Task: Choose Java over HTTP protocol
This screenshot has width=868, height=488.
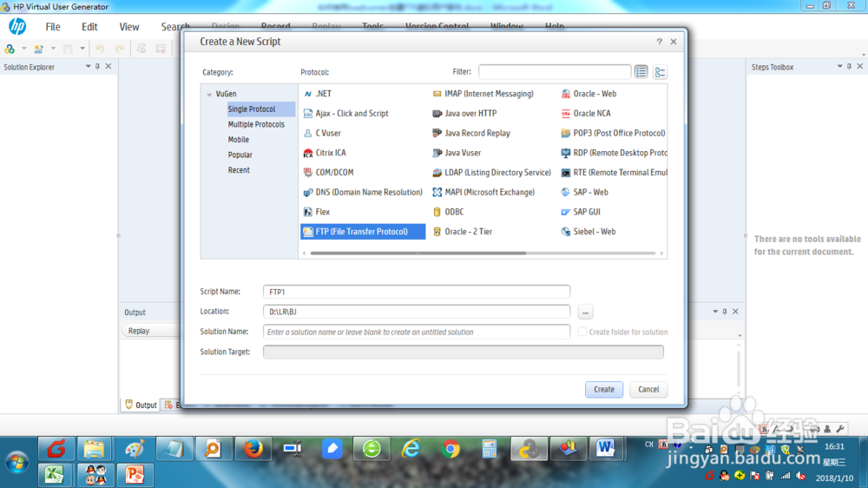Action: coord(464,113)
